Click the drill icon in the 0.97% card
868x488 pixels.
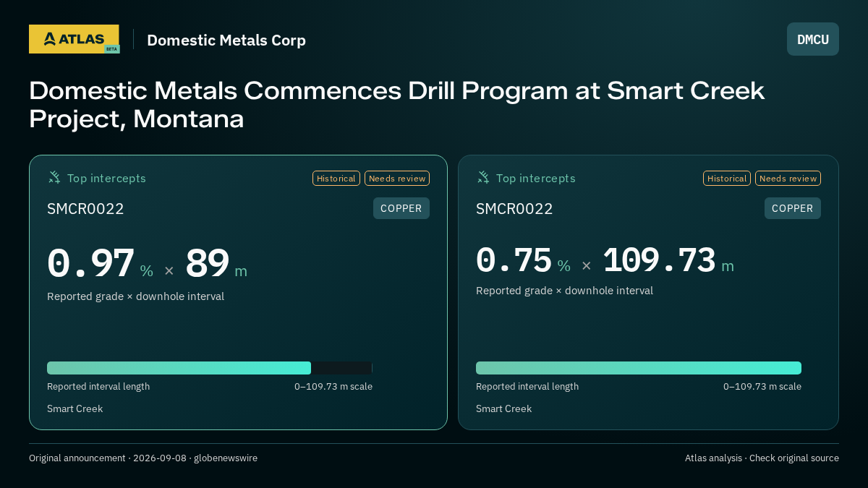pyautogui.click(x=54, y=177)
